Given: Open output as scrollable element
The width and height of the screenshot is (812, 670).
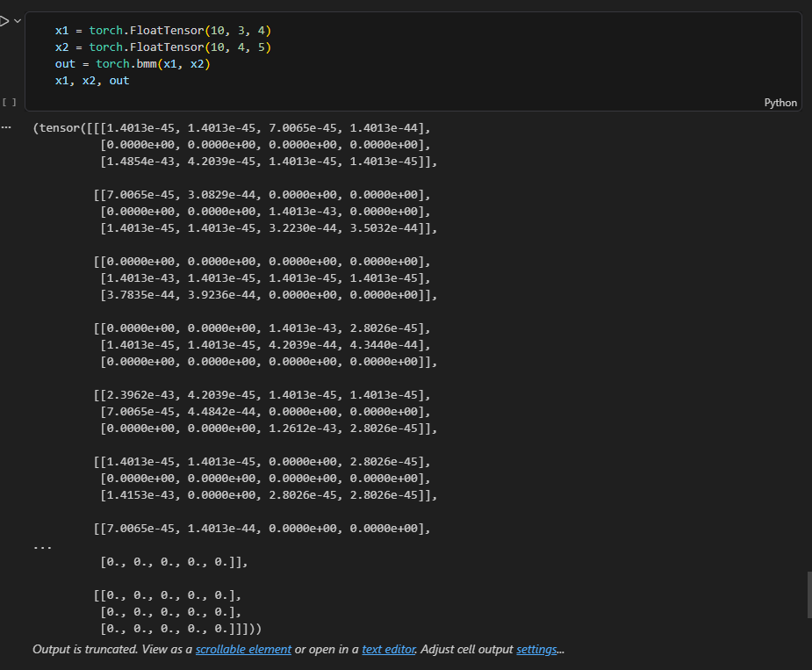Looking at the screenshot, I should (243, 649).
